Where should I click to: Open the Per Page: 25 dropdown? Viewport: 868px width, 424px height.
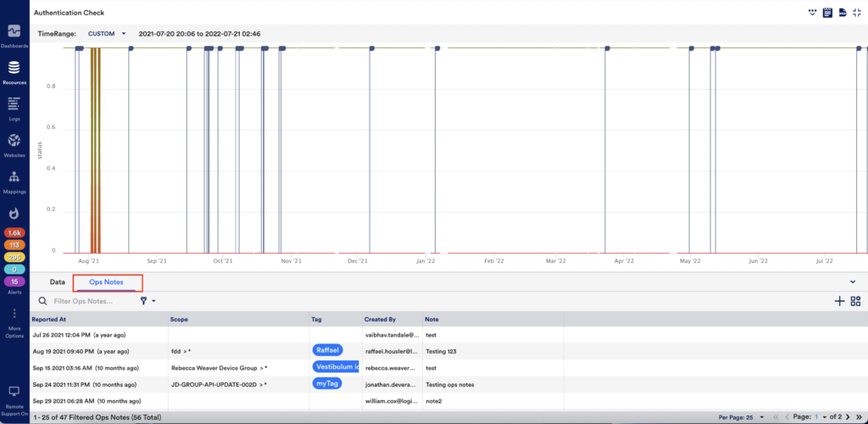tap(741, 417)
